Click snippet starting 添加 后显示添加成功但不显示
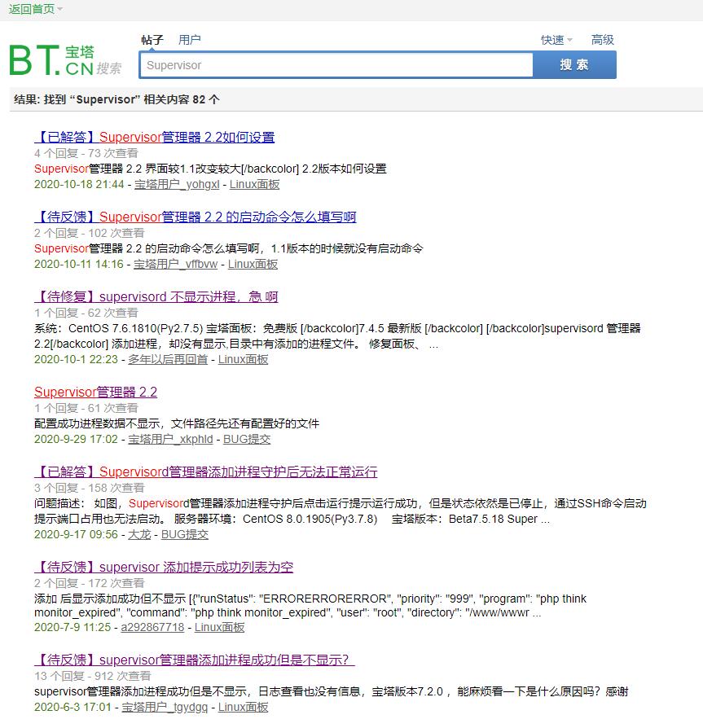The height and width of the screenshot is (728, 703). (x=310, y=605)
